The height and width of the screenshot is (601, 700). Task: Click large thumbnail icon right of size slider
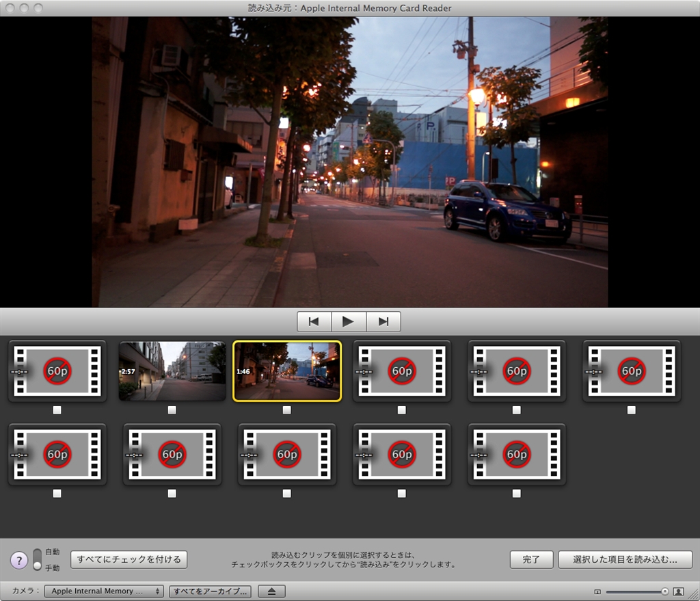[679, 591]
